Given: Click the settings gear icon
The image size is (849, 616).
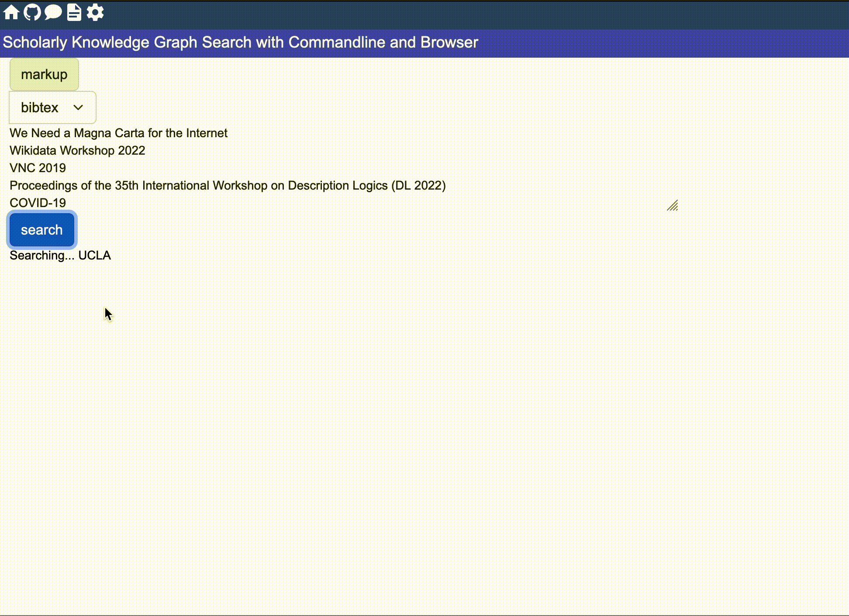Looking at the screenshot, I should coord(95,13).
